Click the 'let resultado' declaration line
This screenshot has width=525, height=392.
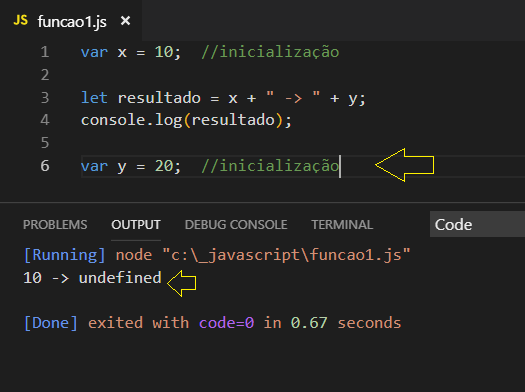(223, 98)
